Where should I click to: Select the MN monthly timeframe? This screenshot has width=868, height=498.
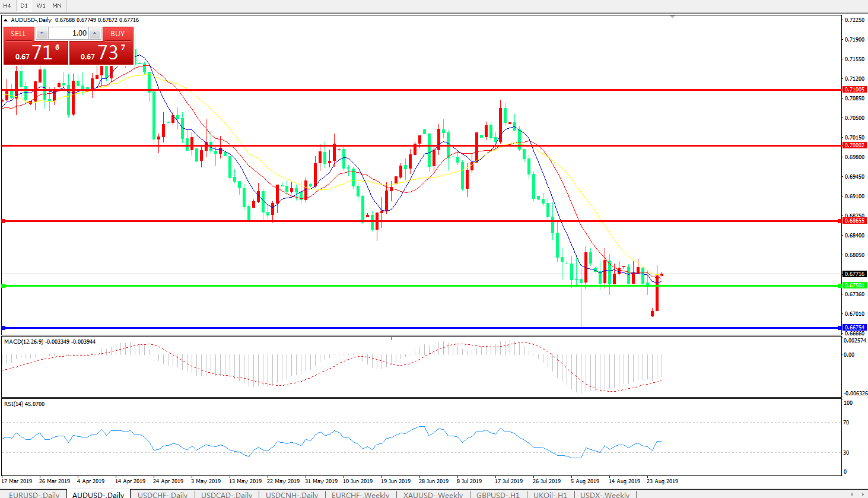pos(57,5)
